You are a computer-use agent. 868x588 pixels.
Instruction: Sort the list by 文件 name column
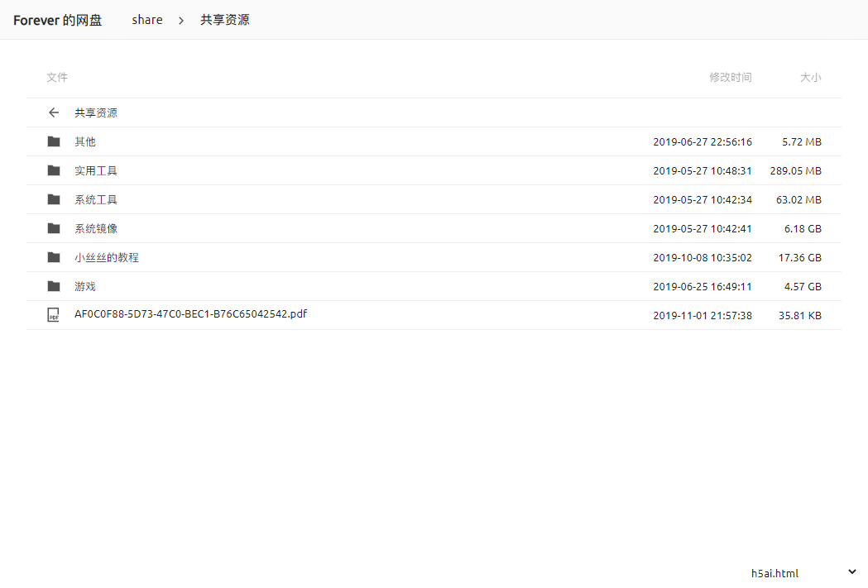click(57, 78)
